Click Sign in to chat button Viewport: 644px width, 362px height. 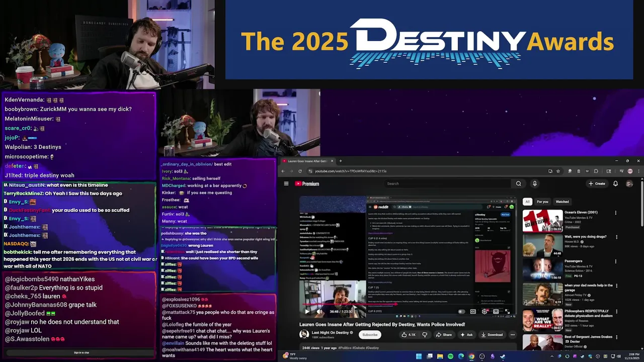(x=82, y=353)
